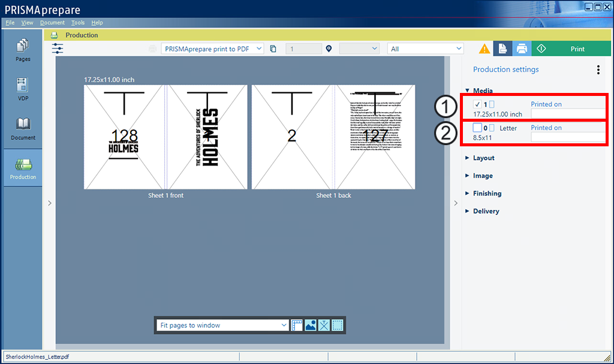
Task: Open the empty dropdown next to pin
Action: coord(359,49)
